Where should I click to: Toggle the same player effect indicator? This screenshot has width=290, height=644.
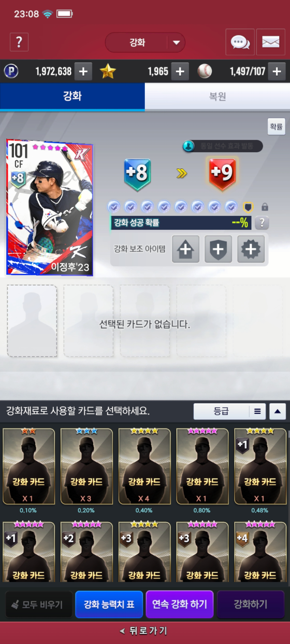[223, 146]
